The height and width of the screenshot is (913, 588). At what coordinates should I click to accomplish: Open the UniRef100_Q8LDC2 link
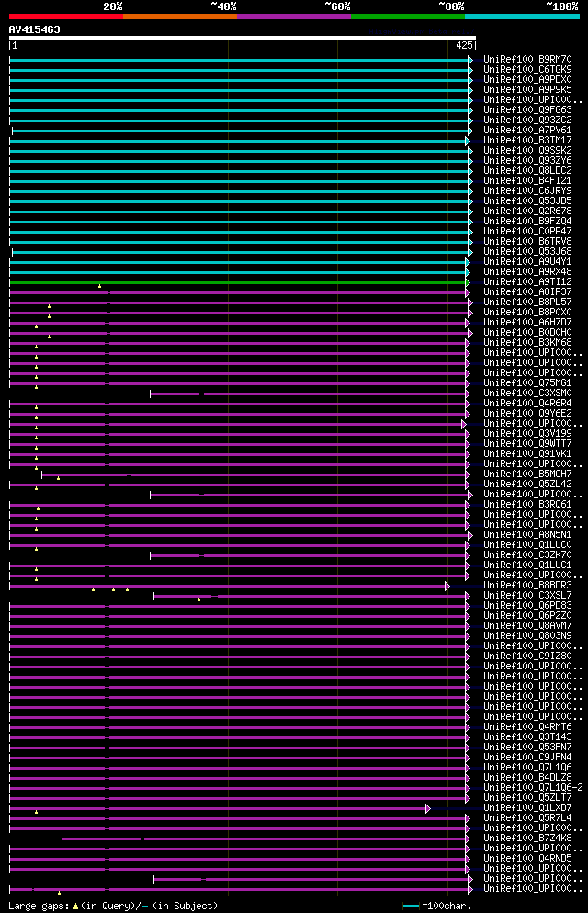tap(527, 171)
